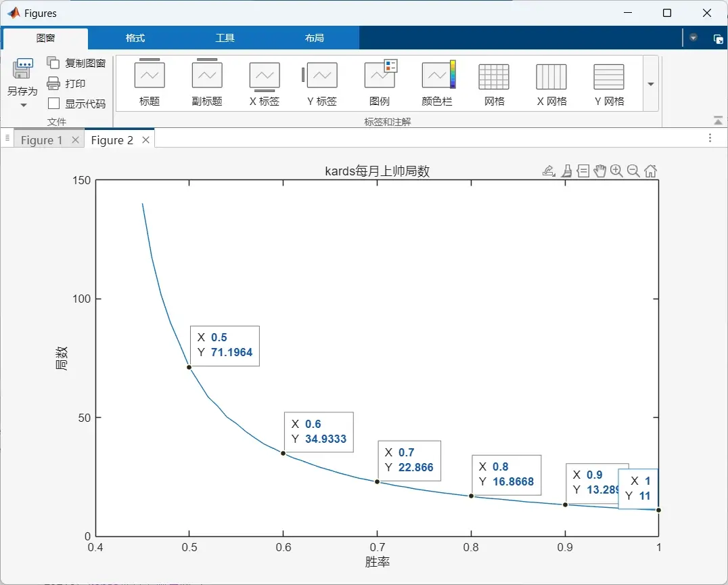Switch to the Figure 1 tab
Screen dimensions: 728x585
[x=41, y=140]
